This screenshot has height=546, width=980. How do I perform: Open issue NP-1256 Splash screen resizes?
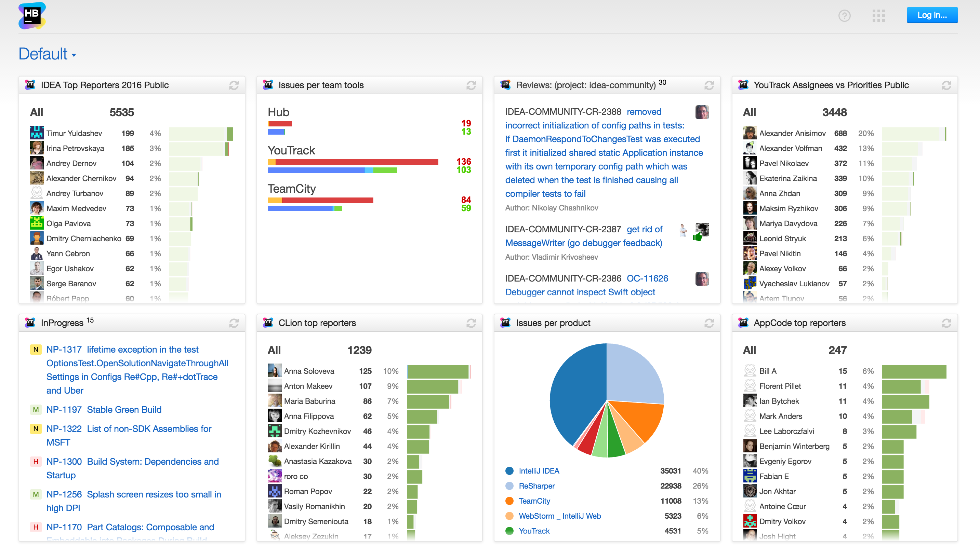pos(134,501)
